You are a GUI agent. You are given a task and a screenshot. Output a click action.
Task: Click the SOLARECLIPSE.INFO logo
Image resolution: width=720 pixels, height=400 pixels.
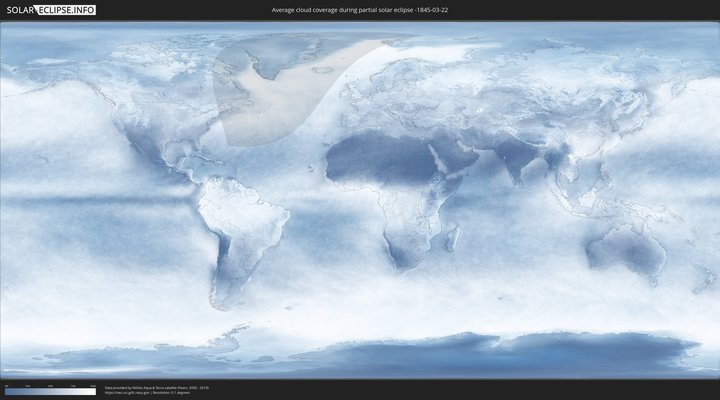(x=50, y=9)
